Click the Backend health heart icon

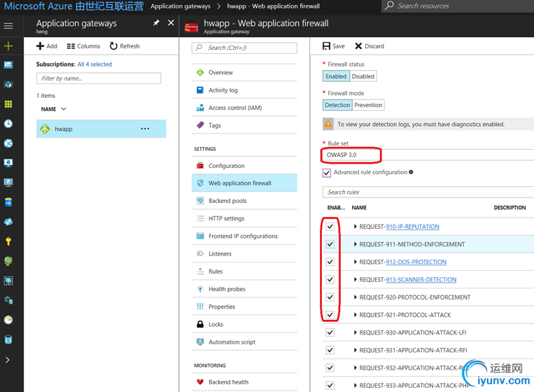click(200, 381)
